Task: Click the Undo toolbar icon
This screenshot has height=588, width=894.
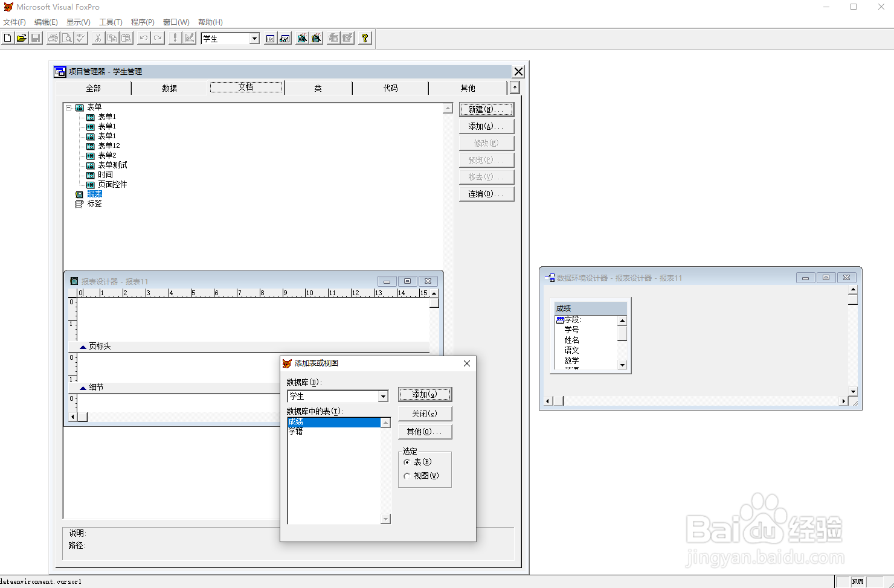Action: pyautogui.click(x=143, y=38)
